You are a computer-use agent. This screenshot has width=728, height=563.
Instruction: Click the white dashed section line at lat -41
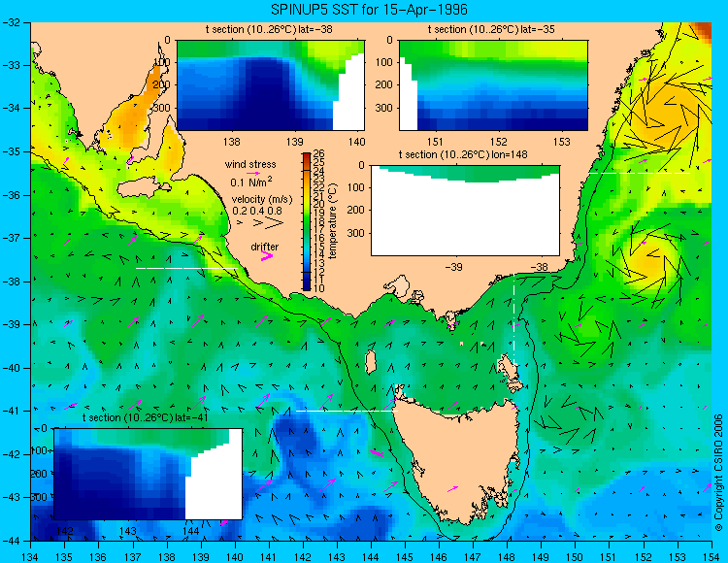[x=347, y=411]
